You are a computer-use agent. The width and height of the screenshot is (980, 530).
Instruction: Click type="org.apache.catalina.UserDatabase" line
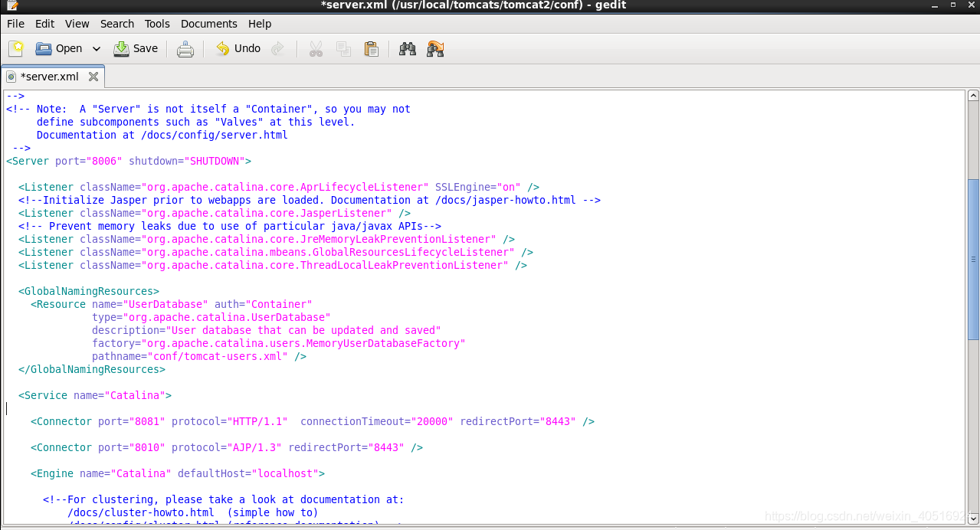211,317
